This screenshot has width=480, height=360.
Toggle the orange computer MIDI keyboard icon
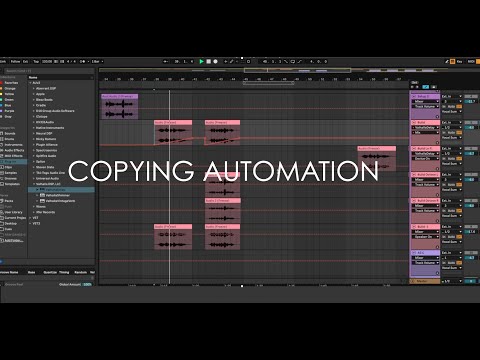pyautogui.click(x=453, y=61)
